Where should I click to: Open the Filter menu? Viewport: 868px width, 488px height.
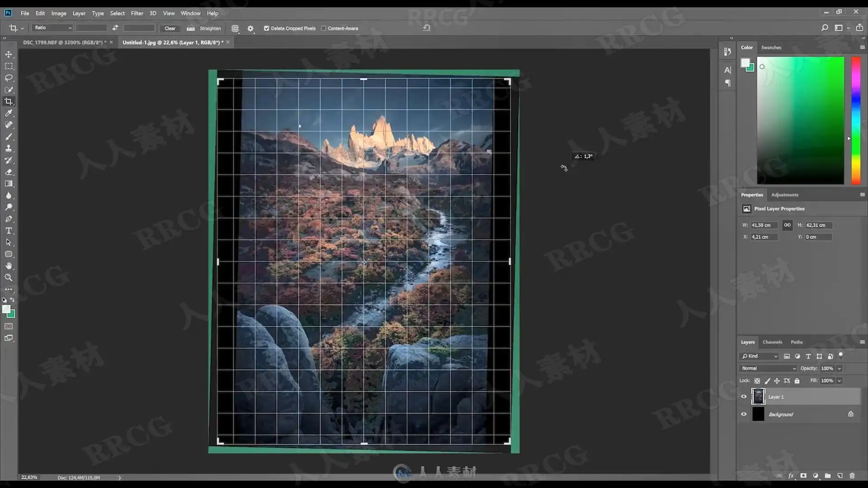click(x=137, y=13)
